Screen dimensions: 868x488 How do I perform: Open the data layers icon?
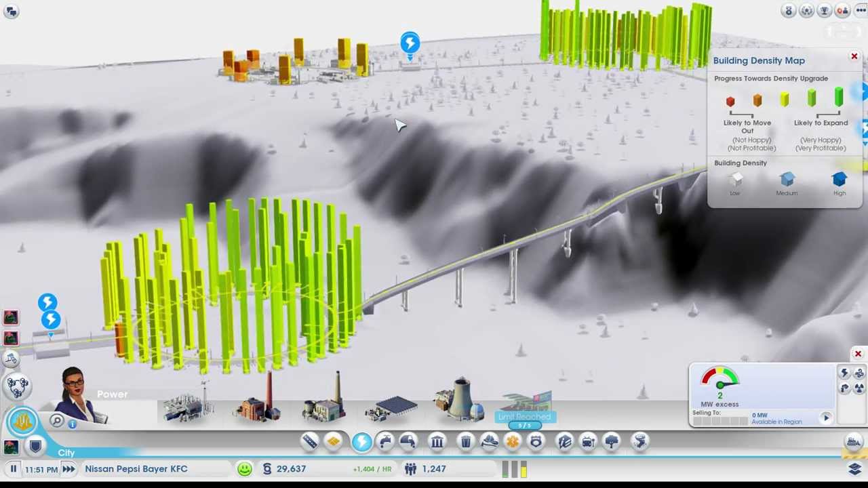click(x=854, y=468)
